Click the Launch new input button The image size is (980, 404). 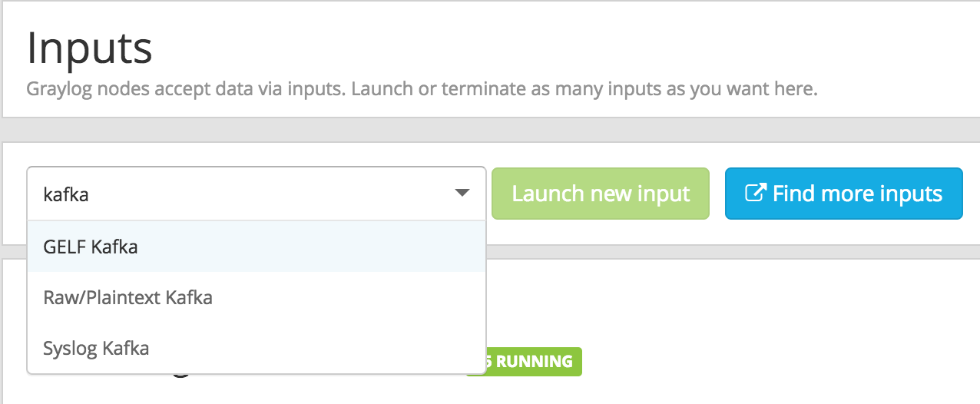click(601, 194)
